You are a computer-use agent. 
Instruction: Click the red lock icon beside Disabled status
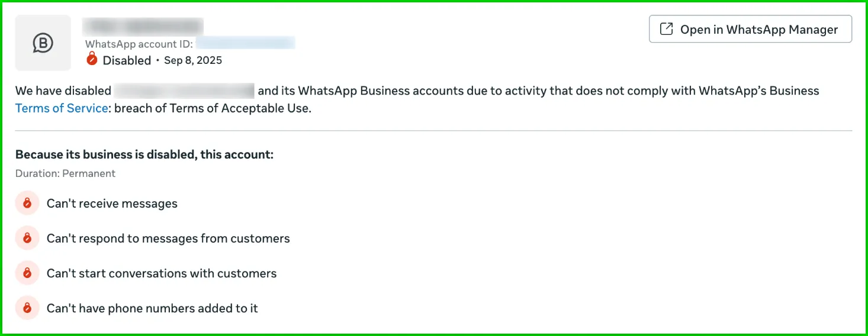click(x=92, y=59)
